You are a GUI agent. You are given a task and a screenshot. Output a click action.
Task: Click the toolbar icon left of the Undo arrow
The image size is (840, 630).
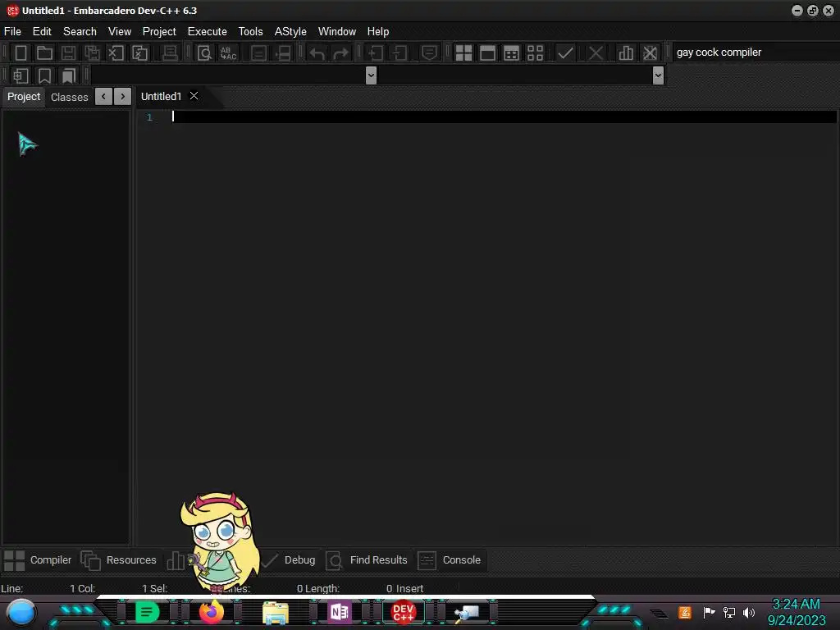283,52
